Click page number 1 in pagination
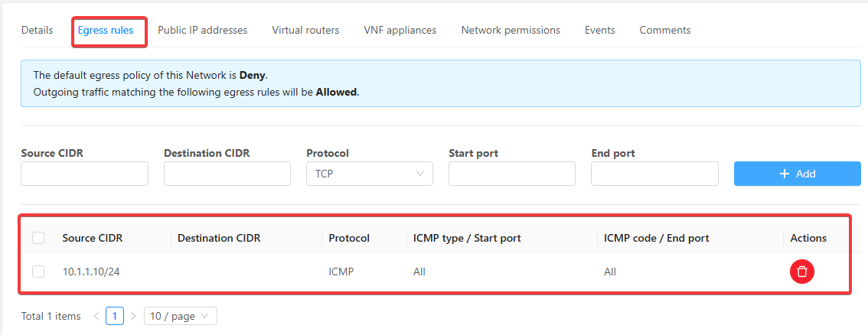868x335 pixels. [115, 316]
